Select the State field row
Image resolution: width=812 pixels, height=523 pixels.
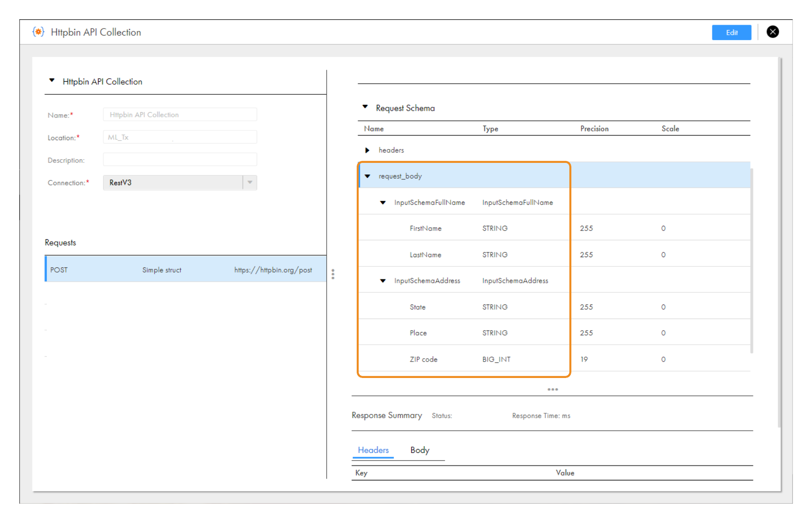click(554, 306)
